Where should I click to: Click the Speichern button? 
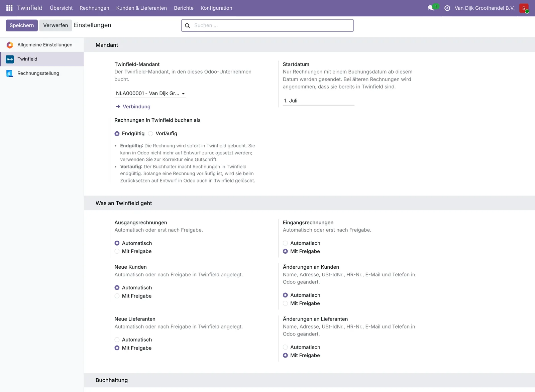tap(22, 25)
